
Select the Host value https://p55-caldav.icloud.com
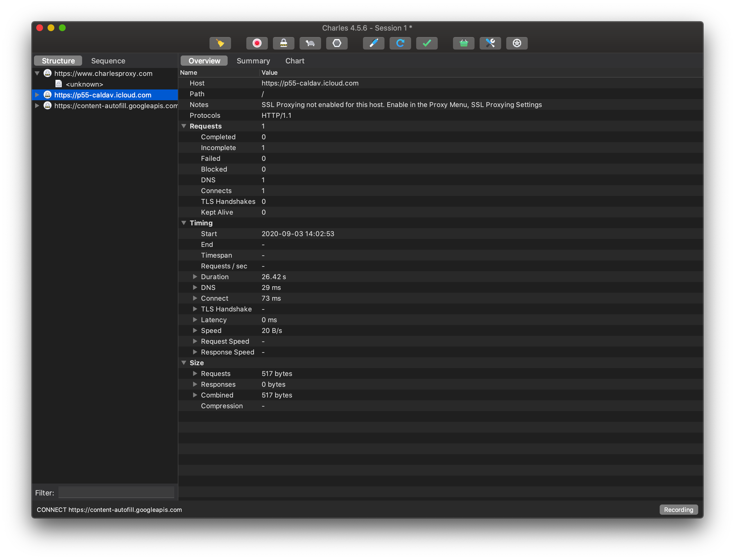[x=310, y=83]
